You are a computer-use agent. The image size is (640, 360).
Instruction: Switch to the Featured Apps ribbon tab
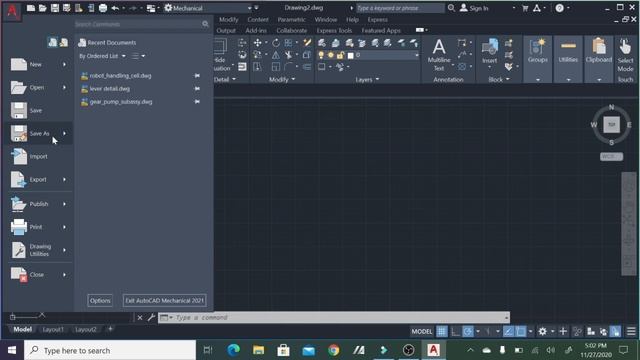[381, 31]
